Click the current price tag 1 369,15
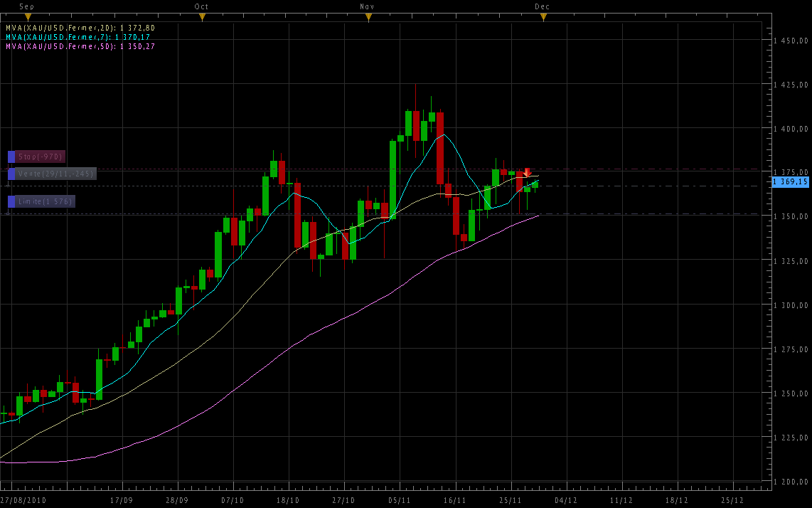Screen dimensions: 812x508 pos(791,182)
